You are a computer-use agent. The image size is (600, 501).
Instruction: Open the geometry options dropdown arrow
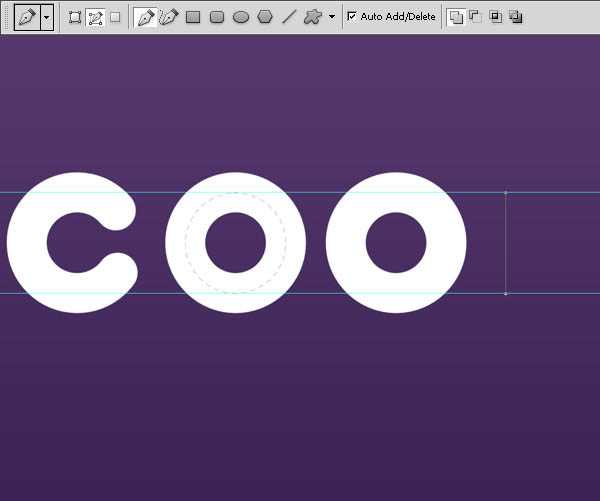[331, 17]
